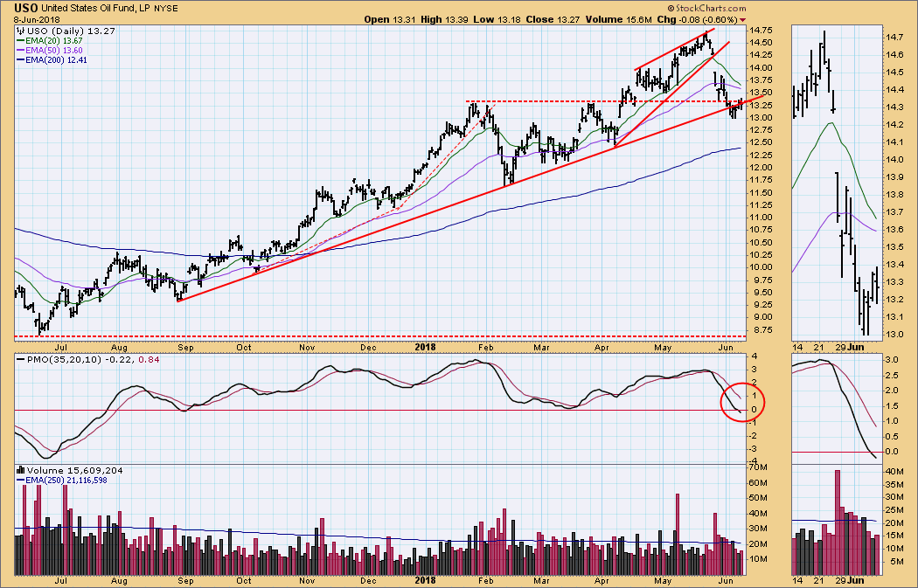Click the 10.00 price axis label
The width and height of the screenshot is (918, 588).
[761, 267]
